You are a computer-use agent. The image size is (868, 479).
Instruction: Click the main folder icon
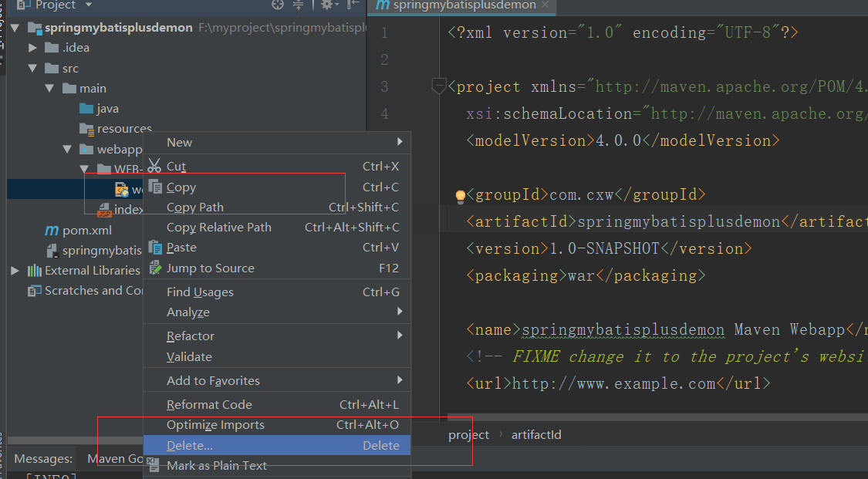click(x=69, y=88)
